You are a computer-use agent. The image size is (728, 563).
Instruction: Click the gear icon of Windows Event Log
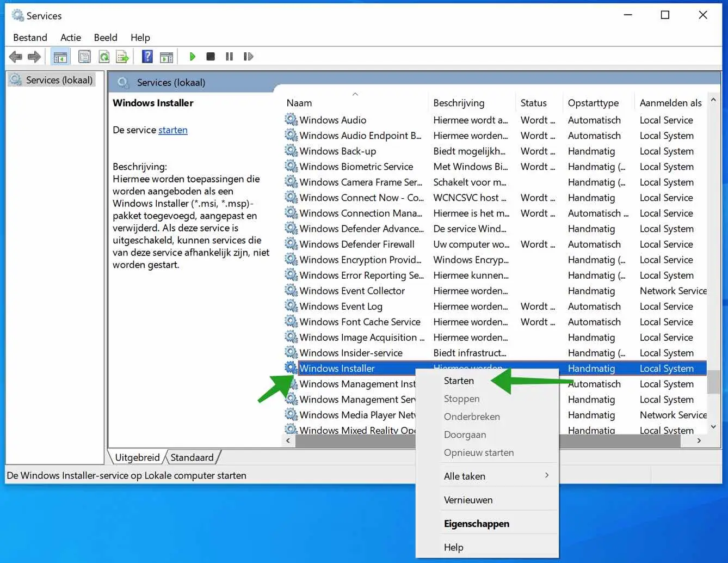point(291,305)
